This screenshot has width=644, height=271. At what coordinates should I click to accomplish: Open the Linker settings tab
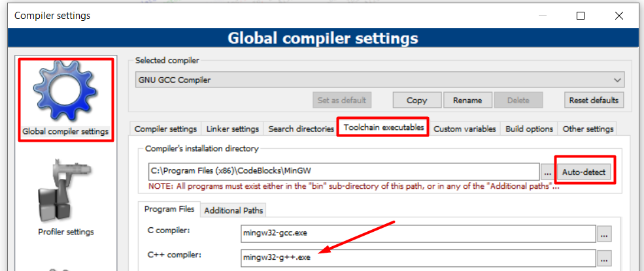tap(232, 129)
